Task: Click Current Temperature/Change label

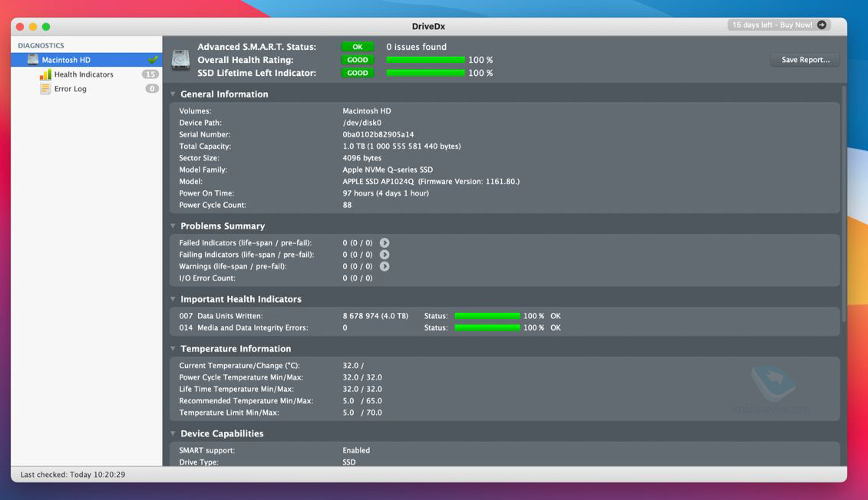Action: [x=239, y=366]
